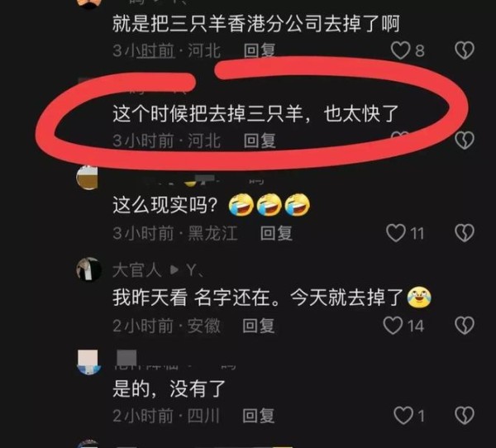This screenshot has width=496, height=448.
Task: Open the 大官人 username link
Action: pyautogui.click(x=137, y=270)
